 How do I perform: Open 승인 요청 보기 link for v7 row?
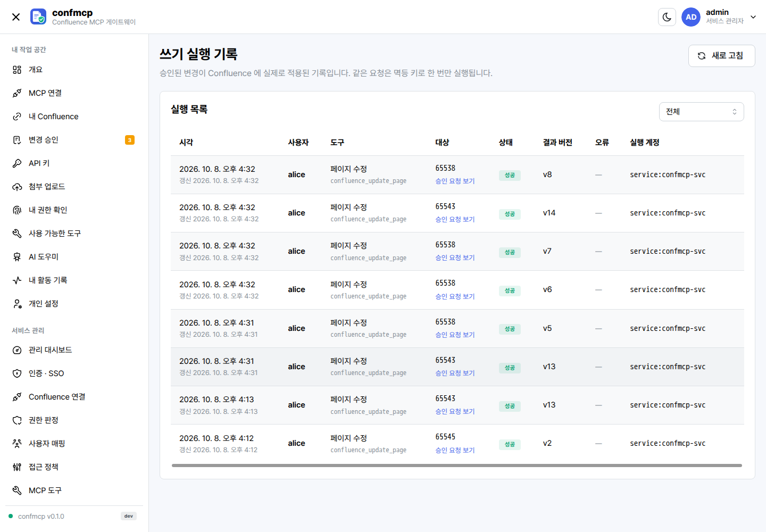455,257
